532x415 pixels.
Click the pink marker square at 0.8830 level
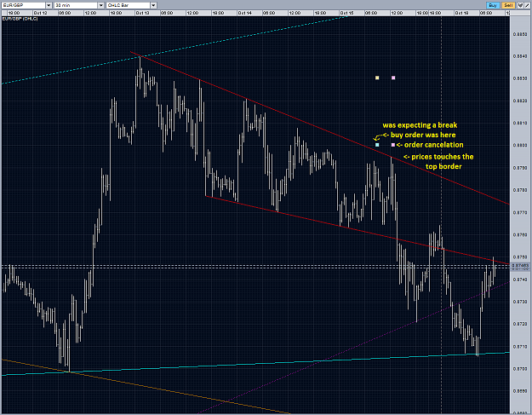393,78
